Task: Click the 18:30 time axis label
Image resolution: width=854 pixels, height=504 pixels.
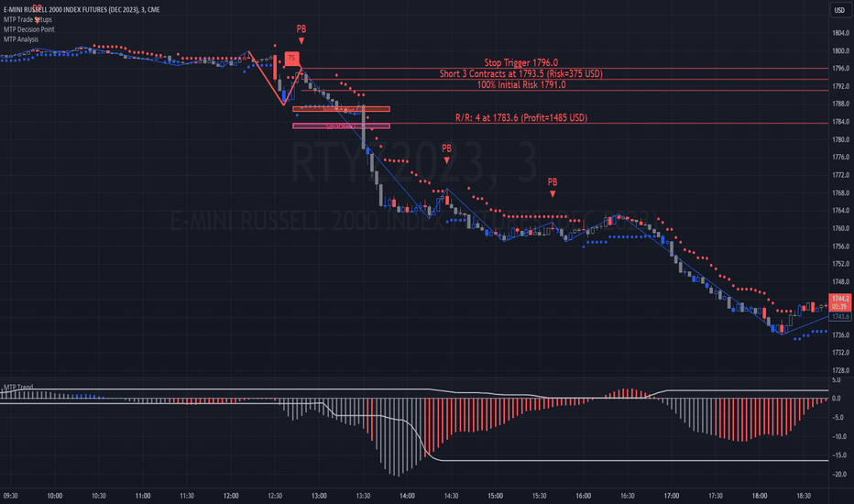Action: coord(804,496)
